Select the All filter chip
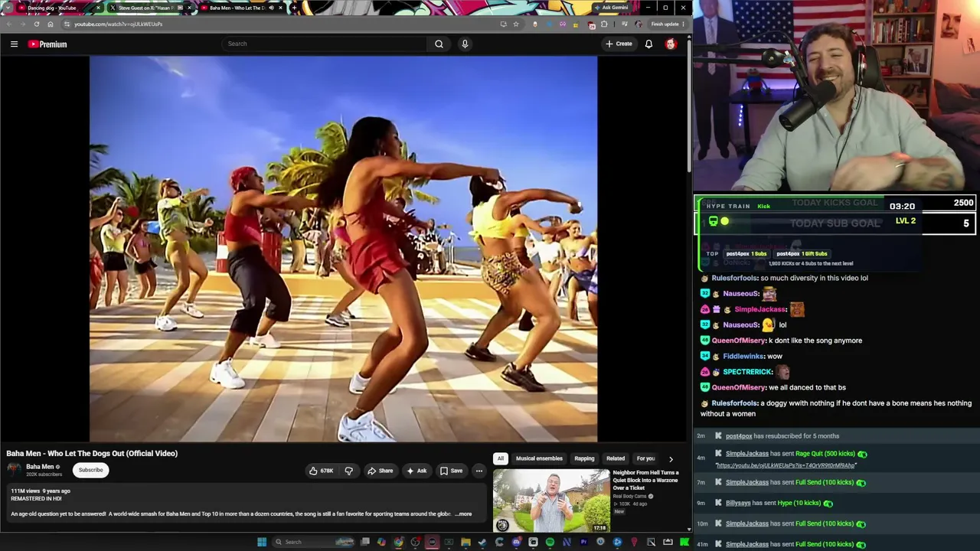 (x=500, y=458)
